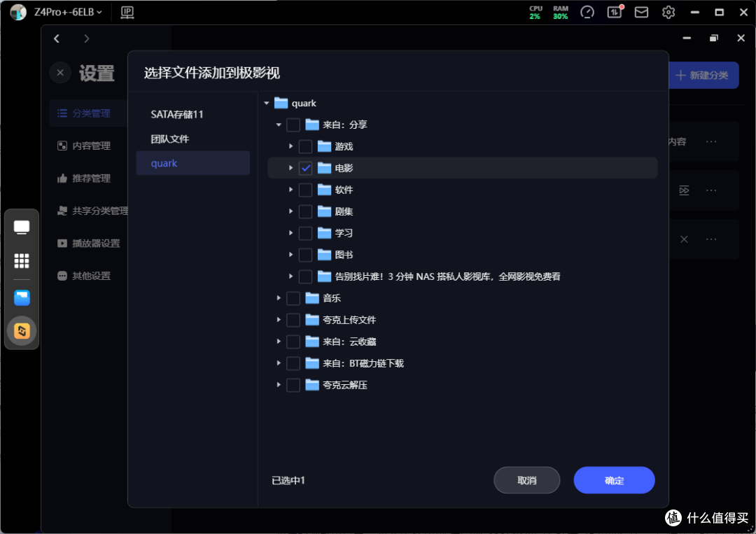Open 分类管理 settings tab

88,113
